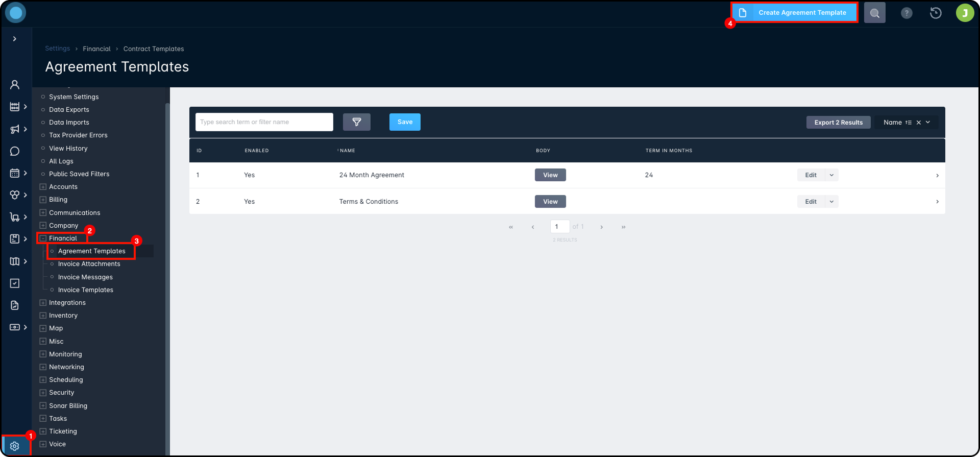Click the blue Save filter button
This screenshot has height=457, width=980.
tap(405, 122)
